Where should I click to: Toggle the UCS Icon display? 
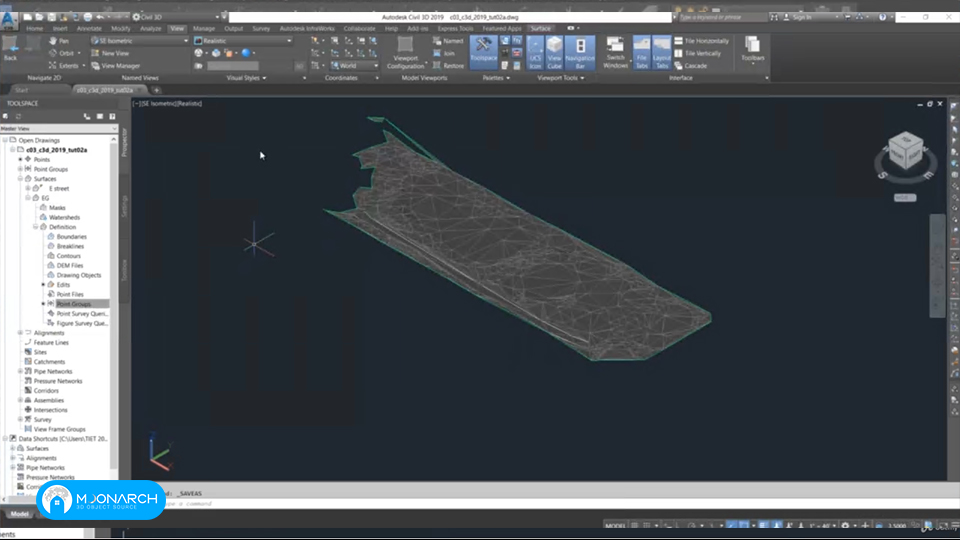pos(535,52)
